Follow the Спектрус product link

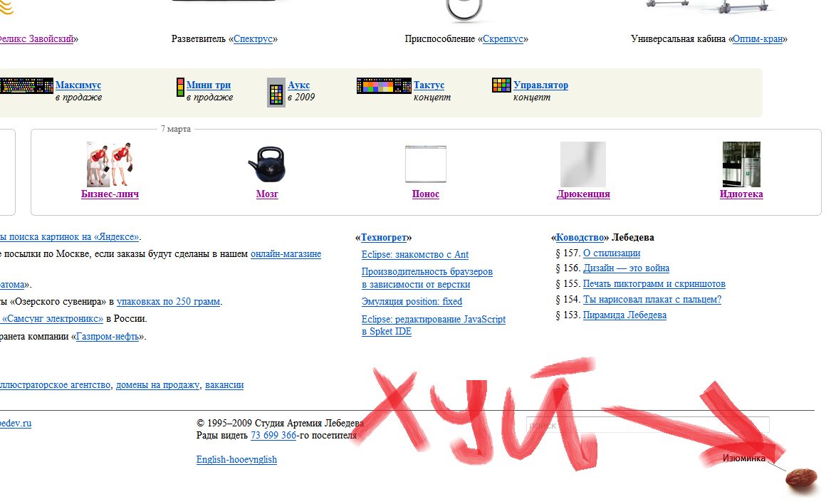(253, 39)
